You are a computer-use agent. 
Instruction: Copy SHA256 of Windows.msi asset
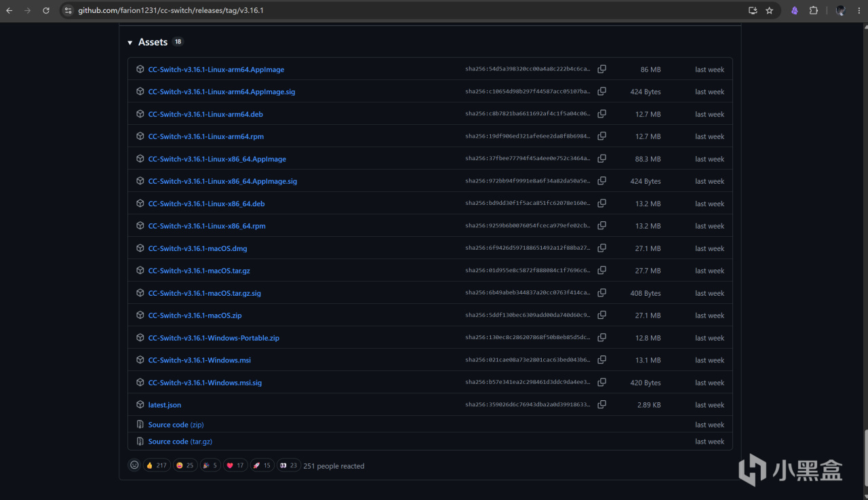(601, 360)
